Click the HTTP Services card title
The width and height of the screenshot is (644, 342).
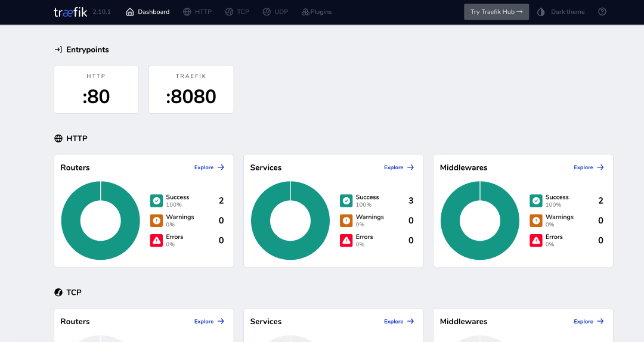coord(266,167)
